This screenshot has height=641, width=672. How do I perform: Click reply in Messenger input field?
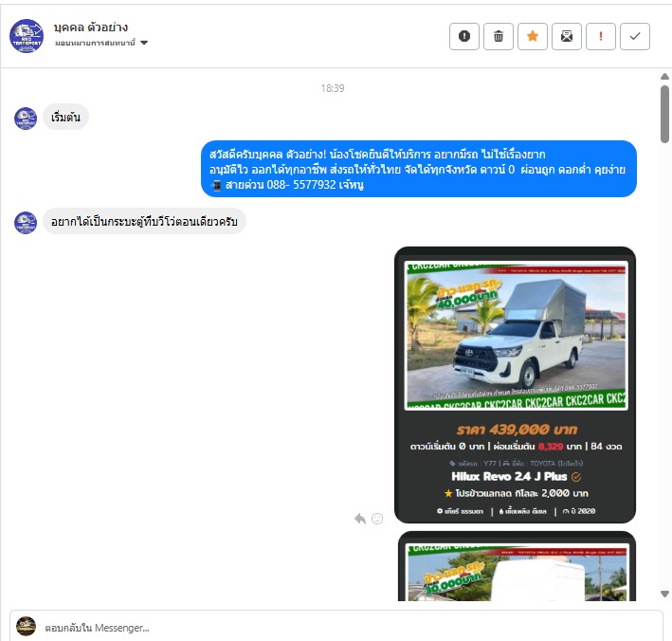336,628
